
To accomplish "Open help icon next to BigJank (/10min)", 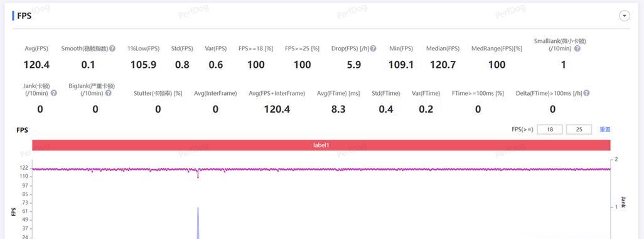I will [x=108, y=93].
